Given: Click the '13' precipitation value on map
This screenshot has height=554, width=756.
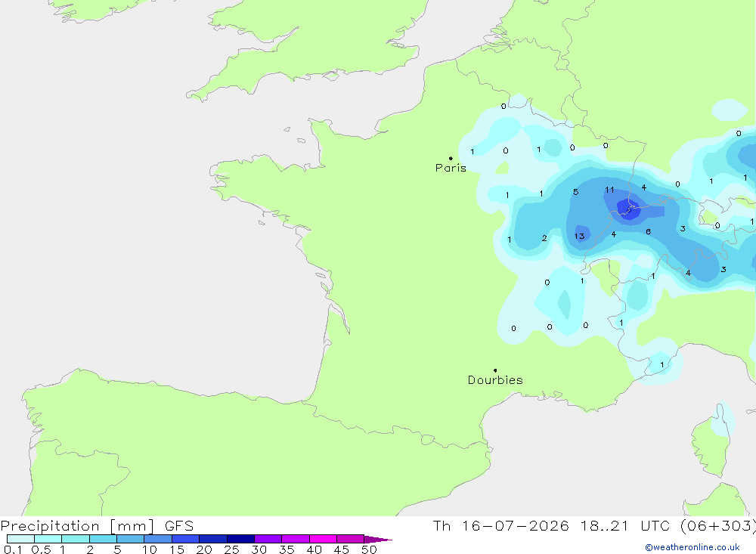Looking at the screenshot, I should point(580,237).
